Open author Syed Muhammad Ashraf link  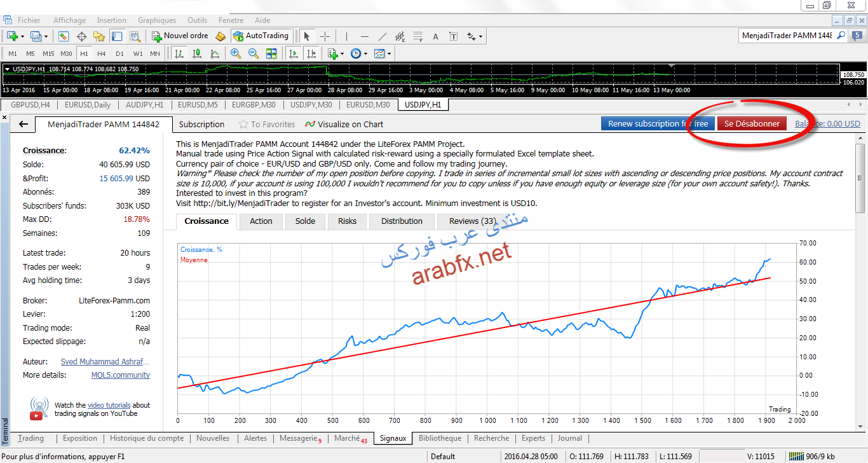click(x=105, y=362)
